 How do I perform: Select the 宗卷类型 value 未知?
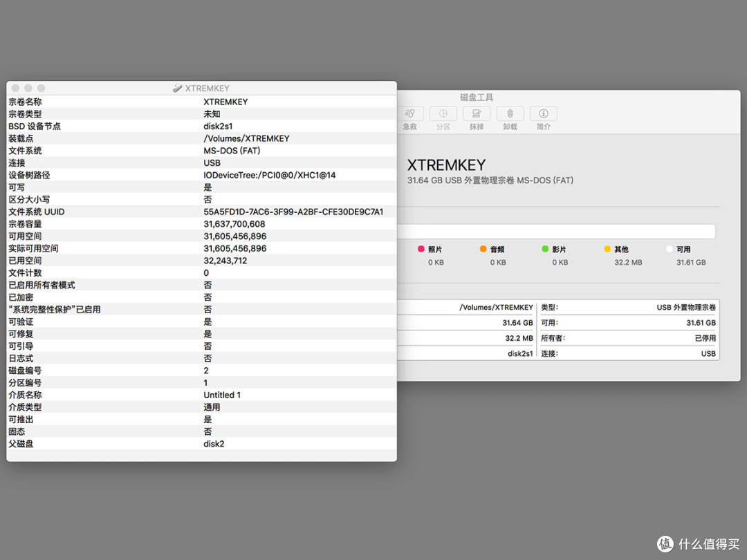point(212,114)
